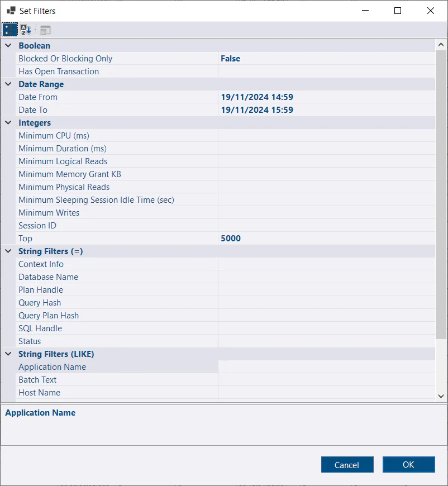448x486 pixels.
Task: Click the Minimum Duration (ms) value field
Action: [x=326, y=149]
